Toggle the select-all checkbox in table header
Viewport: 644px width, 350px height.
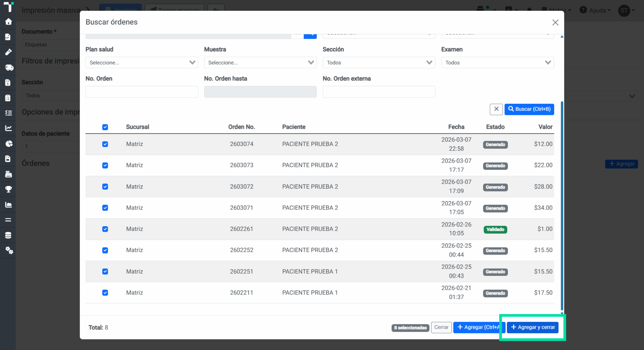click(105, 127)
